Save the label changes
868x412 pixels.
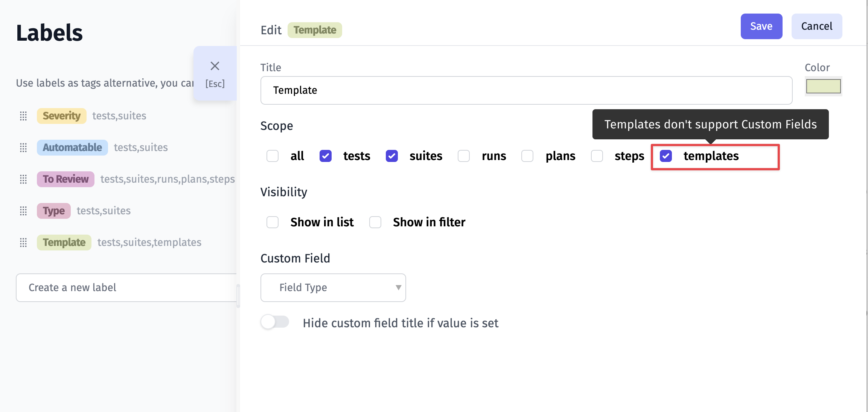click(x=761, y=26)
